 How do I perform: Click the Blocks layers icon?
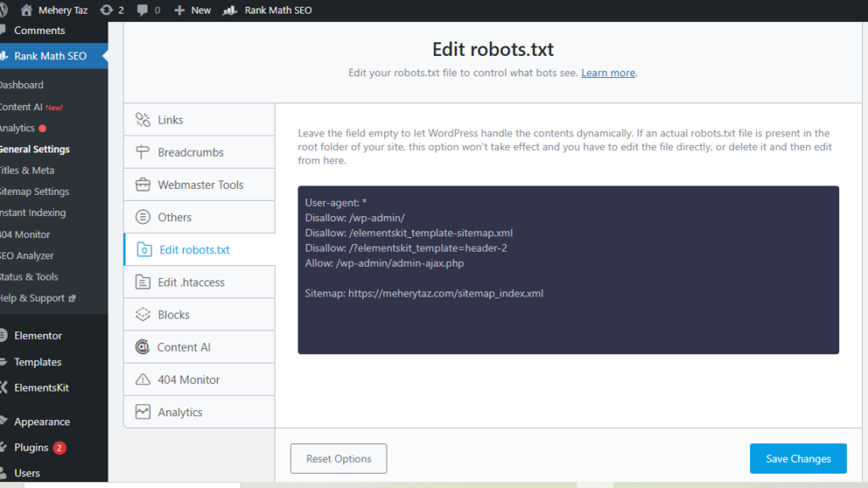click(142, 314)
